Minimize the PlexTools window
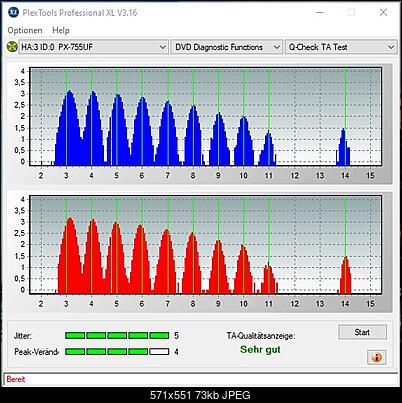Viewport: 402px width, 403px height. pos(320,13)
